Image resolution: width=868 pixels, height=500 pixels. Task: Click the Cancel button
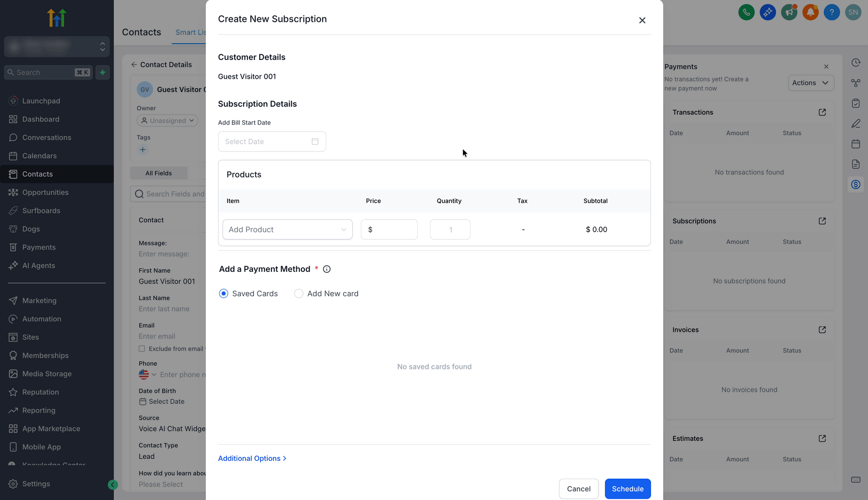point(578,489)
